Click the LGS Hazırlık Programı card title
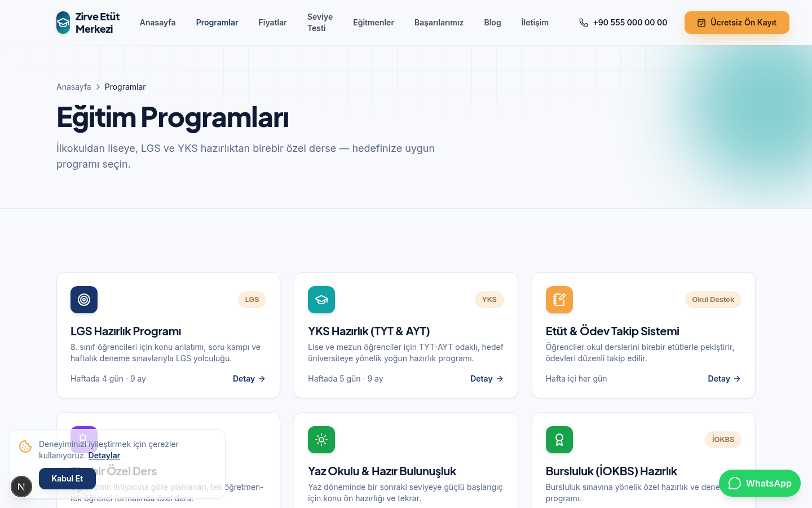The height and width of the screenshot is (508, 812). 126,331
